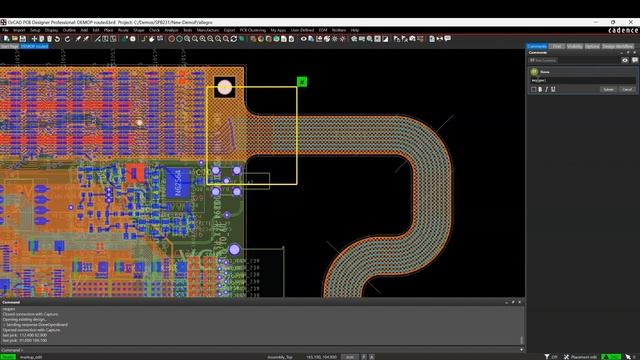Click the Open folder toolbar icon

(x=15, y=39)
